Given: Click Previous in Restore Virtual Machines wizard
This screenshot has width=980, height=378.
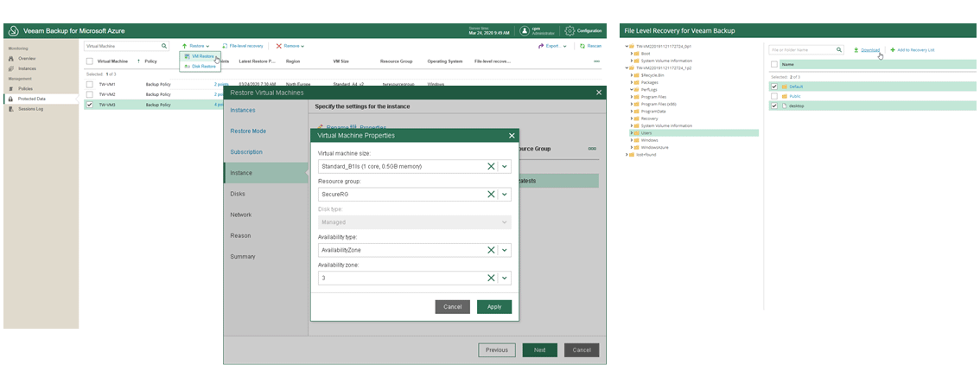Looking at the screenshot, I should [497, 349].
